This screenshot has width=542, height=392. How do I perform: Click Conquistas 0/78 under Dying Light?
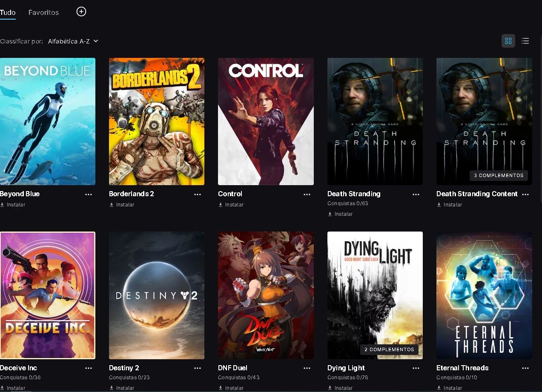click(348, 378)
